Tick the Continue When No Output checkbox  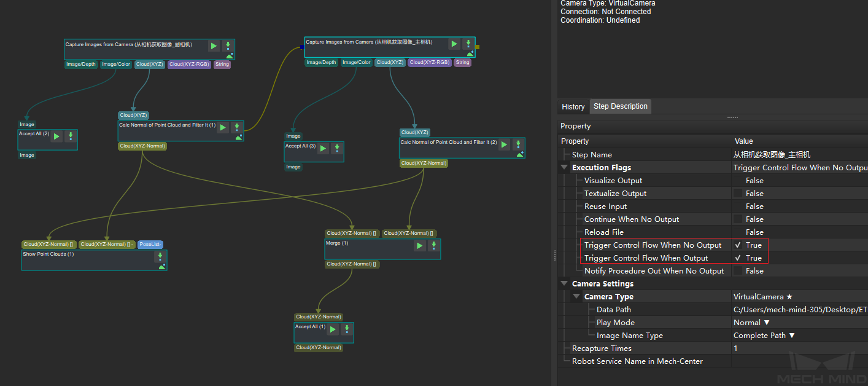(738, 219)
